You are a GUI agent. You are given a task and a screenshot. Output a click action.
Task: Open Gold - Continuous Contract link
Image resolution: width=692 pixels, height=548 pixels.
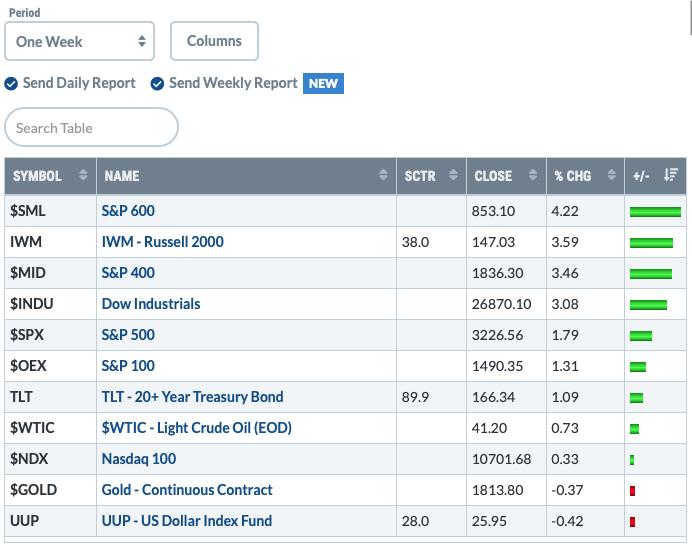[187, 490]
